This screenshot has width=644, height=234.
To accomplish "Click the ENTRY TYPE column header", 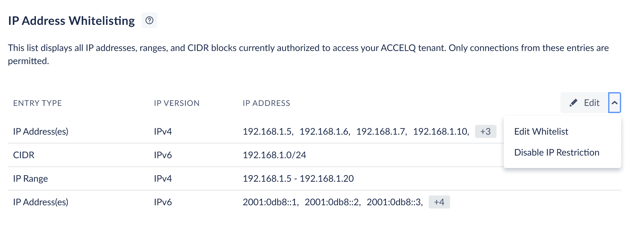I will (x=38, y=103).
